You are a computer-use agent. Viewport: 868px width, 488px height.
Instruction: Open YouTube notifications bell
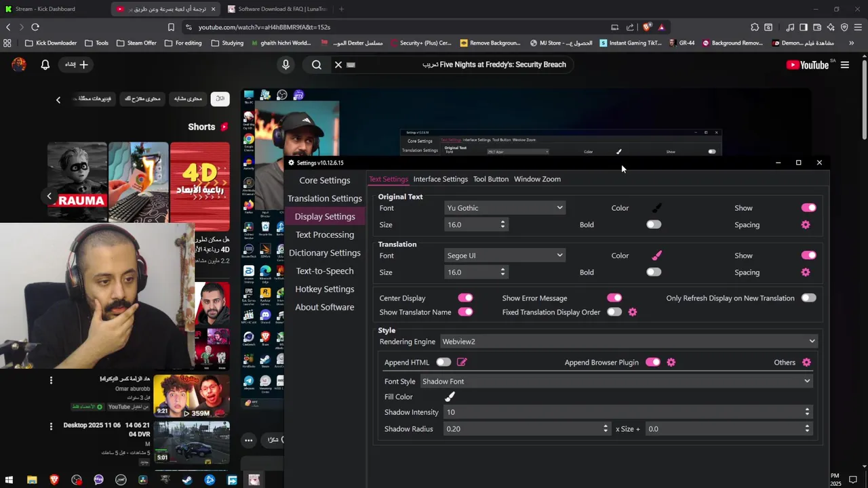45,64
